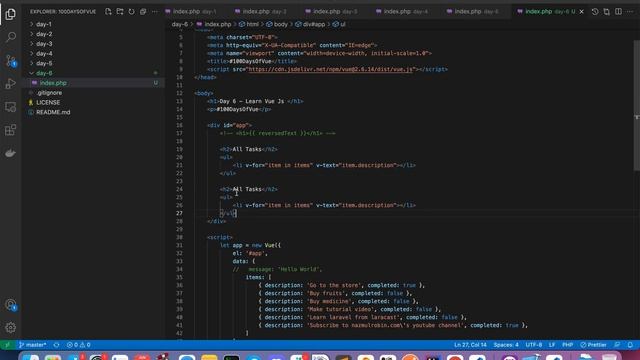Select index.php in day-6 folder
This screenshot has width=640, height=360.
pos(93,83)
